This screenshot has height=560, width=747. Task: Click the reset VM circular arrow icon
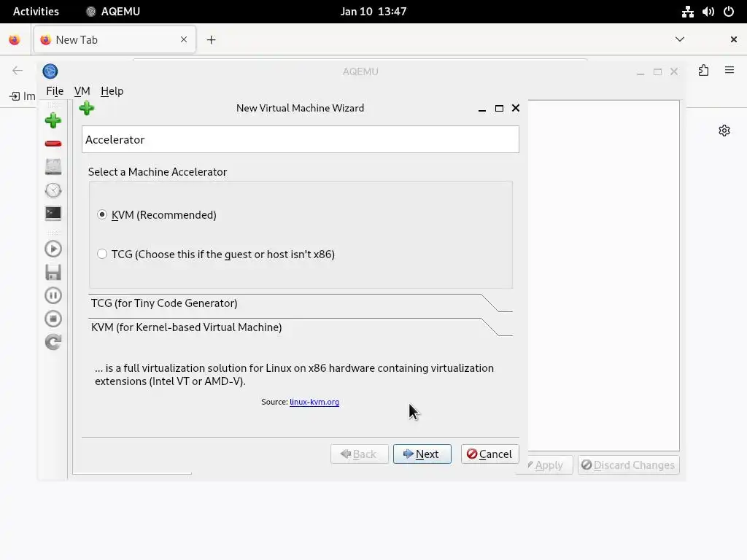[x=53, y=342]
